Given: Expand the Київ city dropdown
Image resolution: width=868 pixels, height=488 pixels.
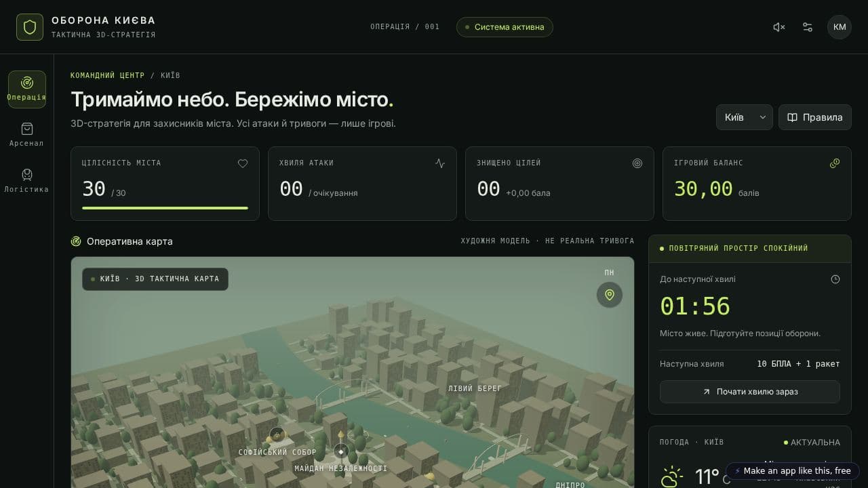Looking at the screenshot, I should pos(745,117).
